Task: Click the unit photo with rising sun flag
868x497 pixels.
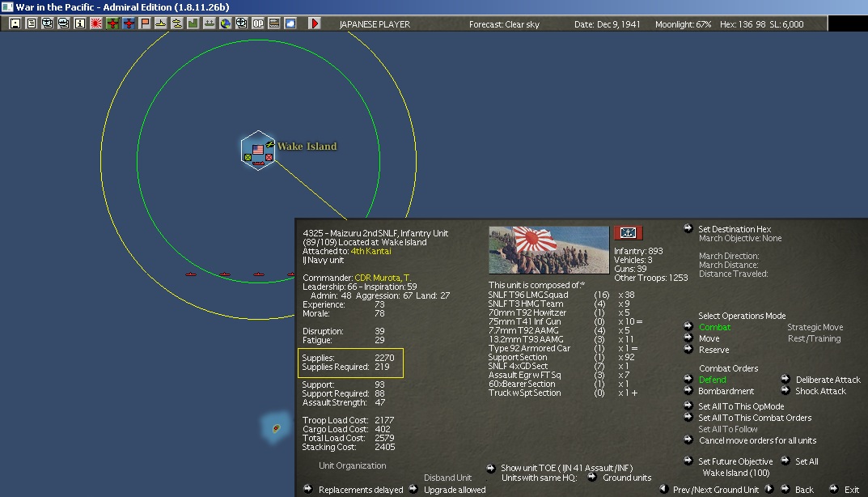Action: point(548,250)
